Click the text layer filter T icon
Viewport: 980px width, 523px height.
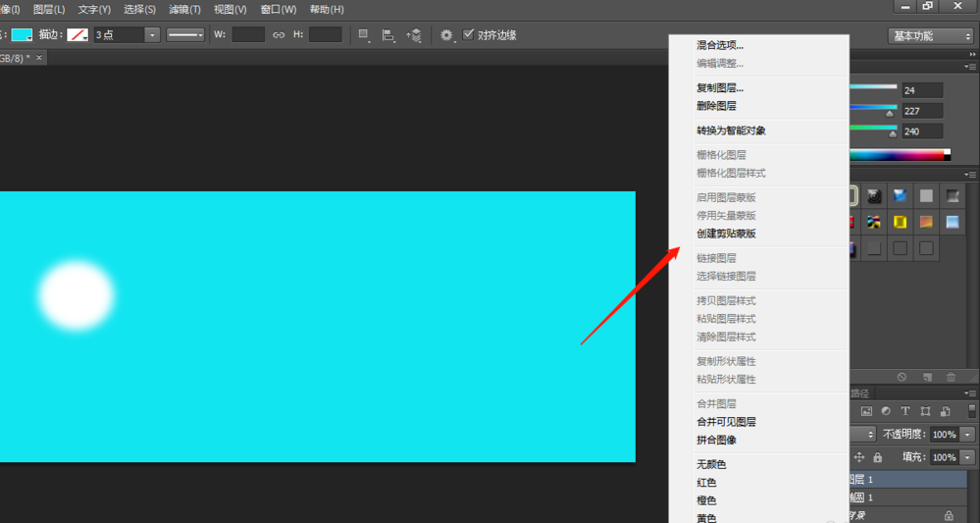(905, 411)
